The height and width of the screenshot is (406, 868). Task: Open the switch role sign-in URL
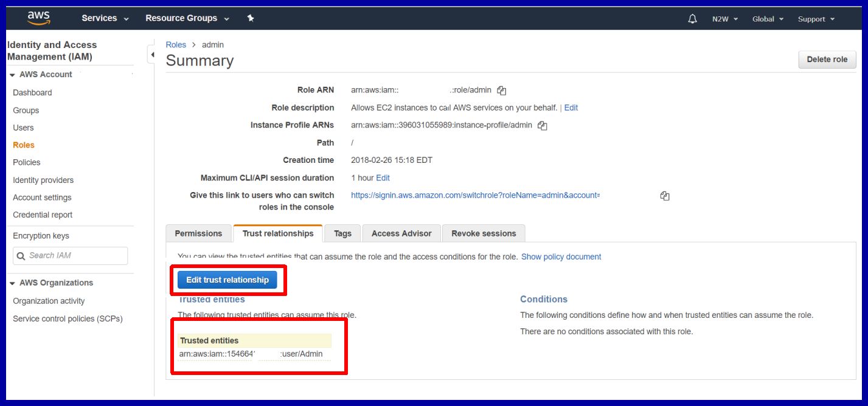(x=476, y=196)
